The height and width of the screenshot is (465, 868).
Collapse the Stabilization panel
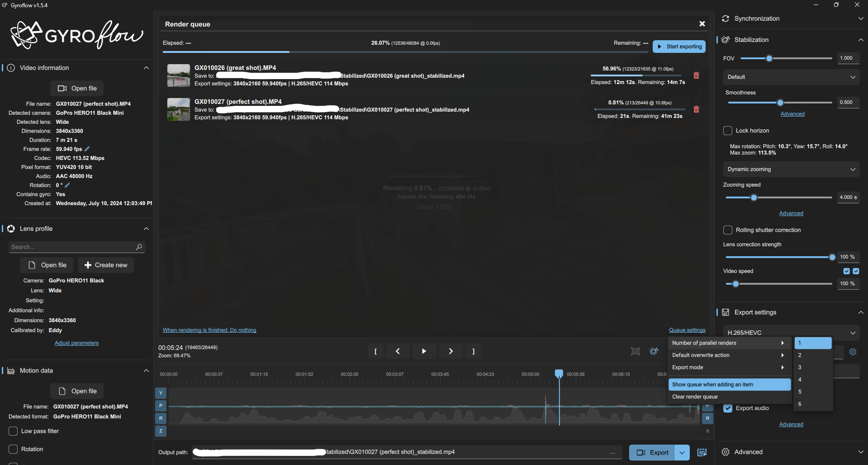861,40
